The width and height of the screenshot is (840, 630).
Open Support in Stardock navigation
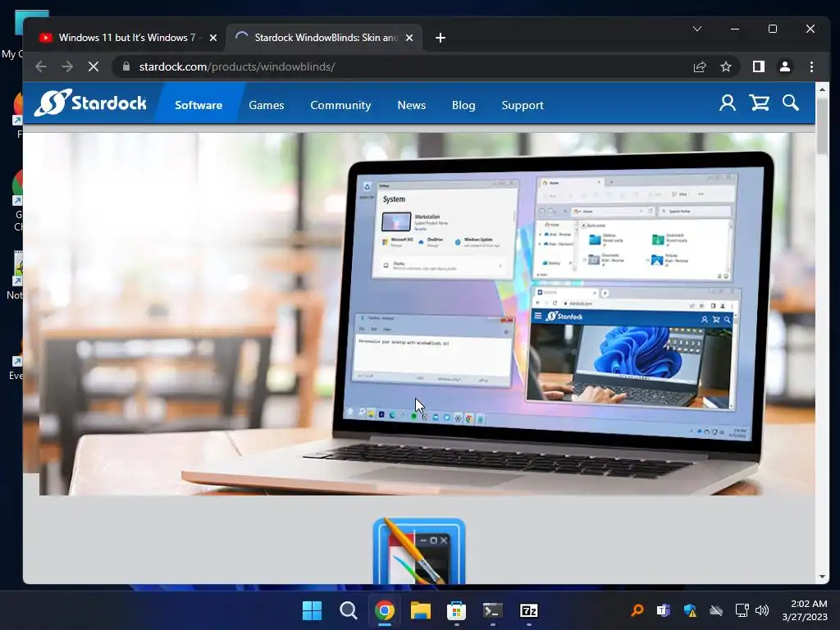[523, 105]
